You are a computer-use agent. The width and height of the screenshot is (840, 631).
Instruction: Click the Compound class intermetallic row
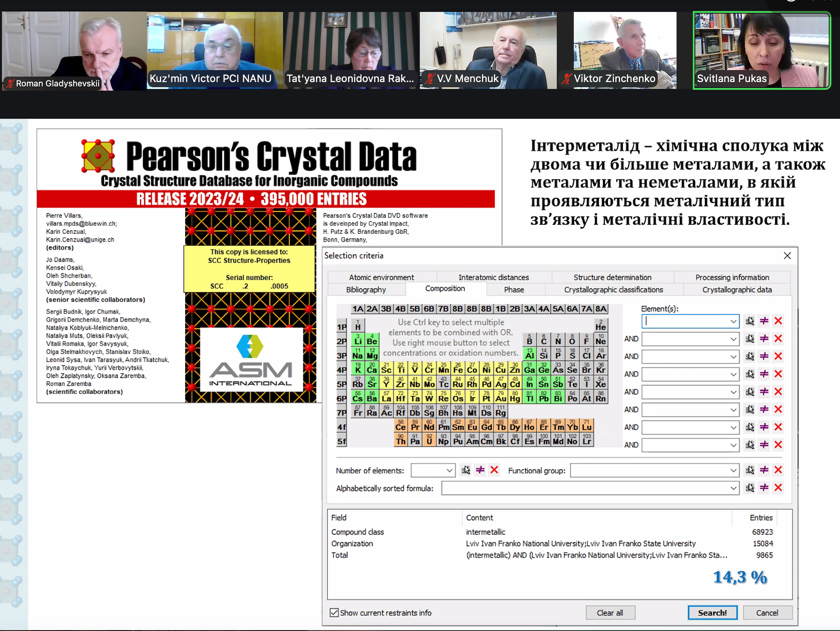point(552,532)
